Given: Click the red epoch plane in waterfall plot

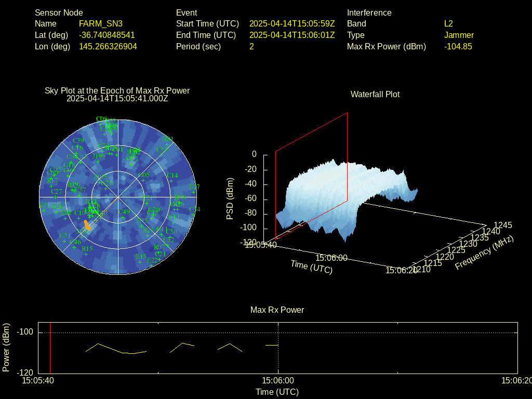Looking at the screenshot, I should pos(312,171).
